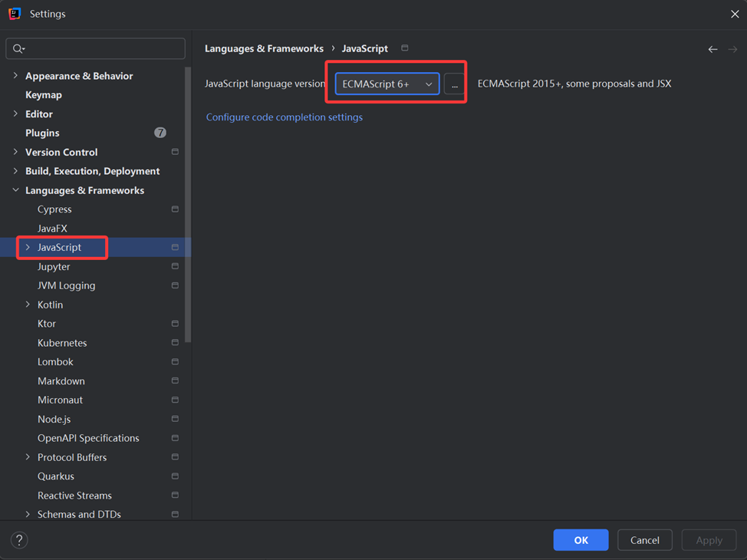Click Languages & Frameworks in the breadcrumb
747x560 pixels.
264,48
